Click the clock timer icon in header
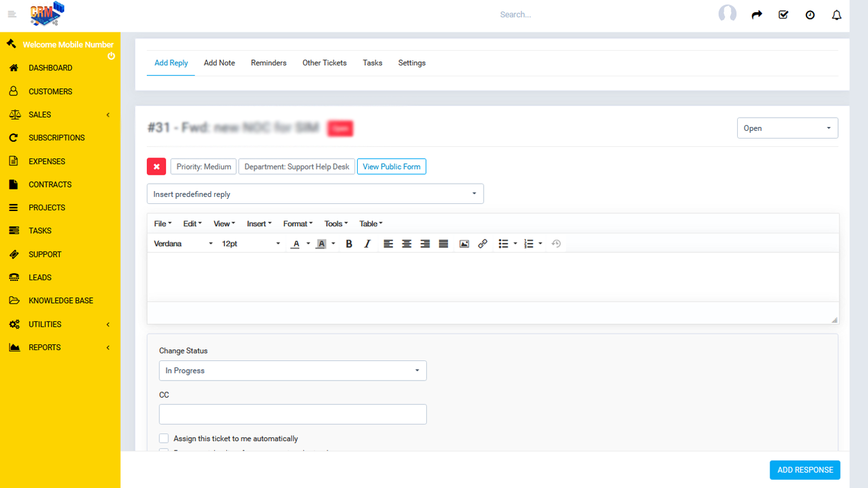Screen dimensions: 868x488 810,15
